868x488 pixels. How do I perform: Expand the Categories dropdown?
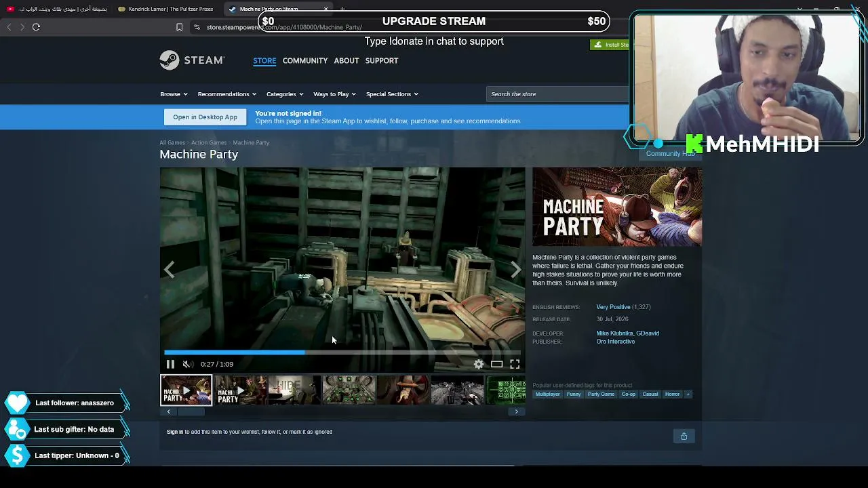tap(285, 94)
